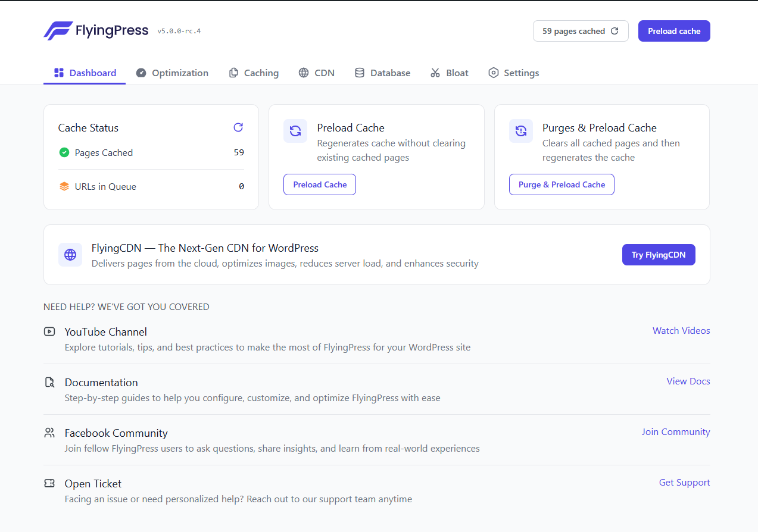Click the outlined Preload Cache card button
Image resolution: width=758 pixels, height=532 pixels.
pos(320,184)
